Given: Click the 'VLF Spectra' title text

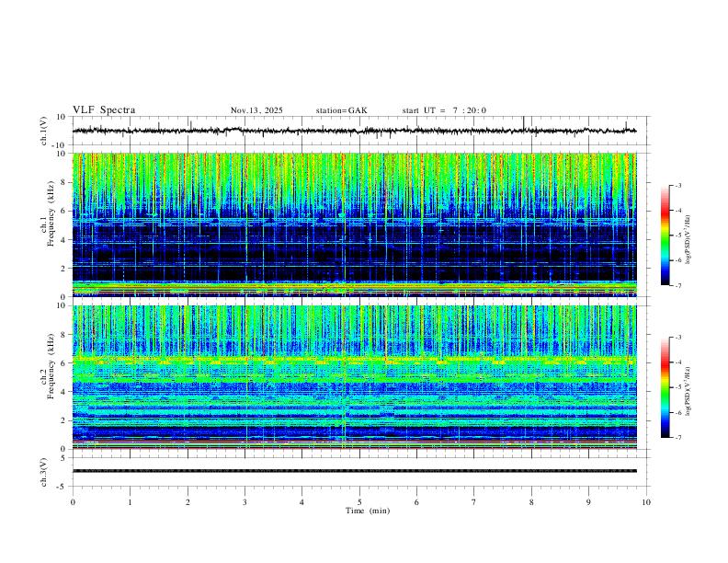Looking at the screenshot, I should (104, 110).
